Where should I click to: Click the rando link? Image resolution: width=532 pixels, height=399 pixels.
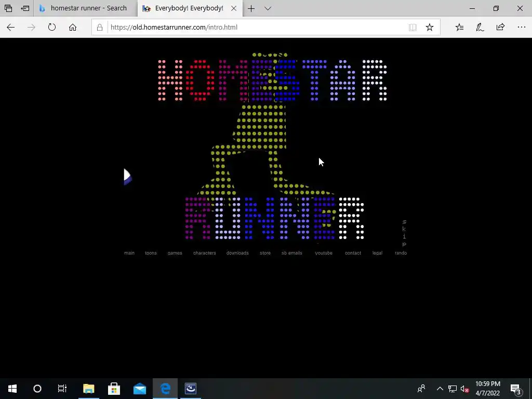point(401,253)
